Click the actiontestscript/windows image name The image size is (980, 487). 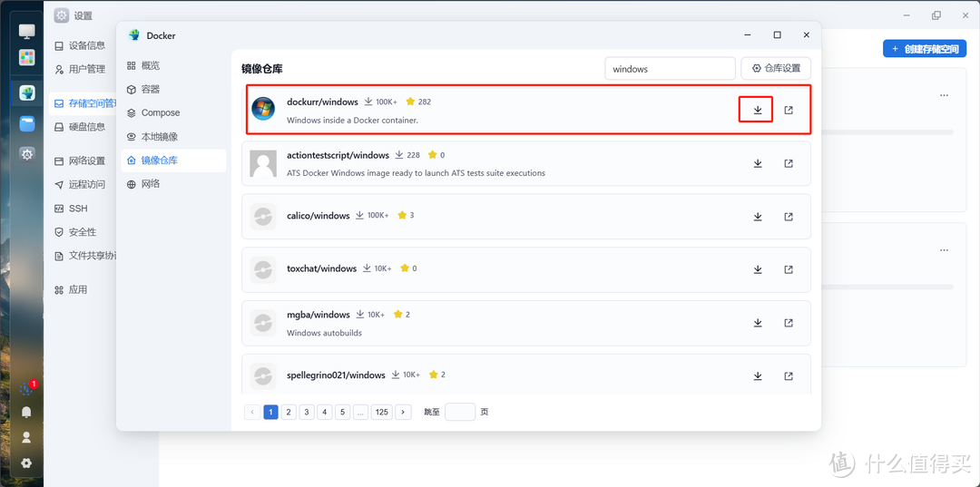point(338,155)
